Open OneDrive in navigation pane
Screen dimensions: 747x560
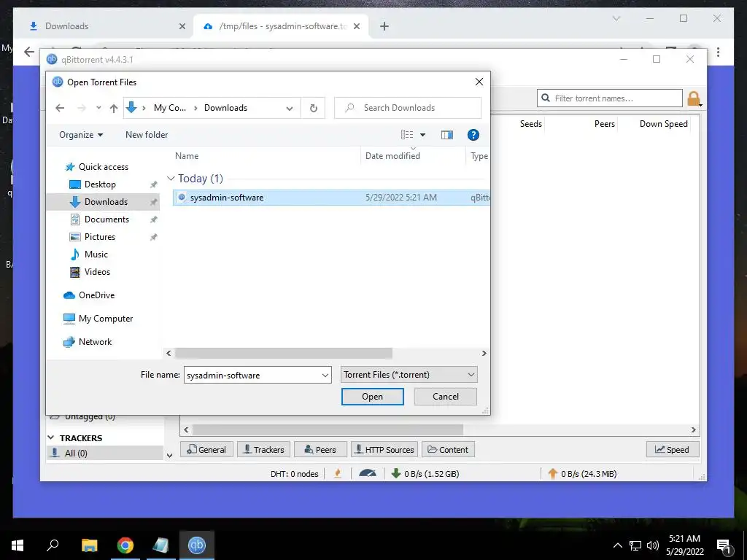(97, 295)
